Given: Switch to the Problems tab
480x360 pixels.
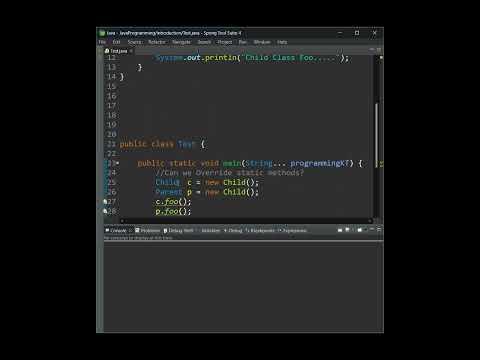Looking at the screenshot, I should 148,230.
